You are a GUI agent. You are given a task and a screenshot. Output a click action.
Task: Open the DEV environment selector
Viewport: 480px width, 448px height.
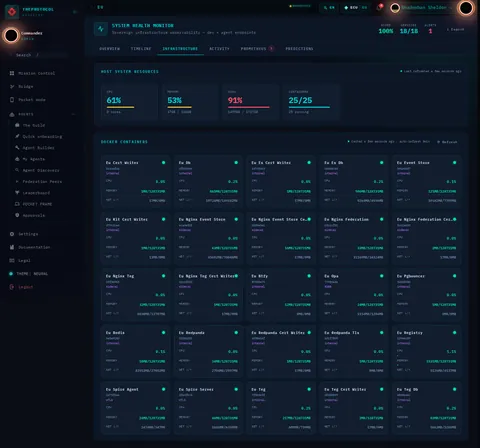[355, 7]
